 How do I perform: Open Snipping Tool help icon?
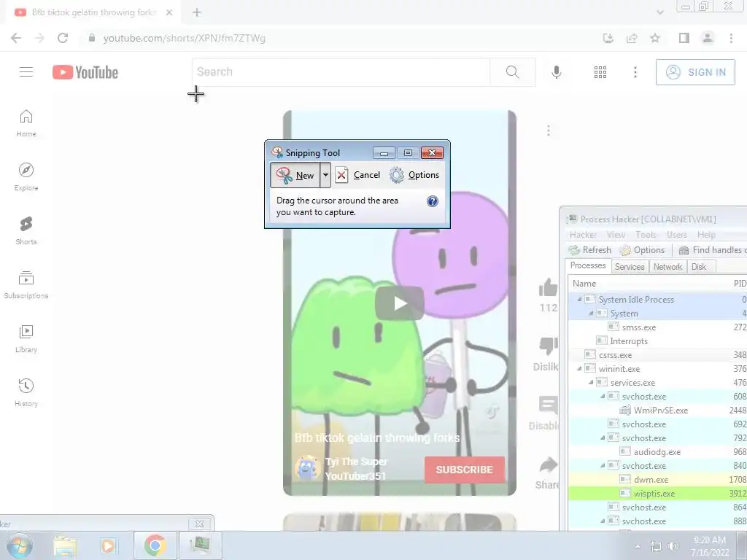tap(432, 201)
